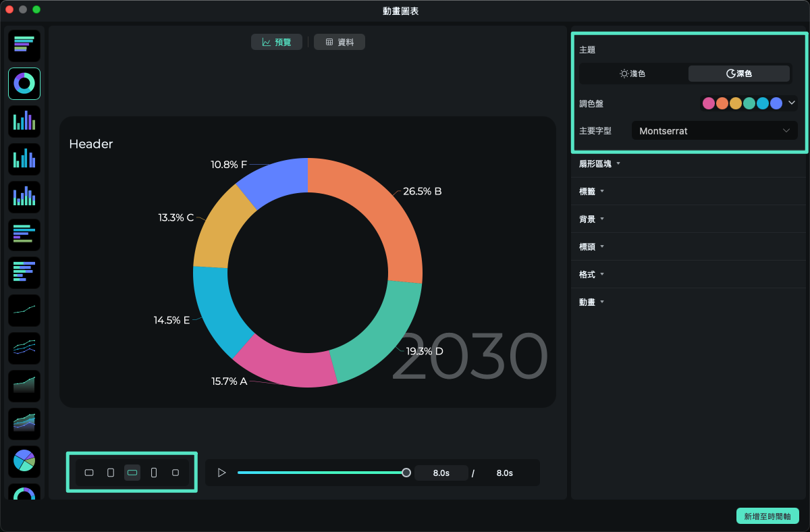This screenshot has width=810, height=532.
Task: Play the chart animation preview
Action: [x=221, y=473]
